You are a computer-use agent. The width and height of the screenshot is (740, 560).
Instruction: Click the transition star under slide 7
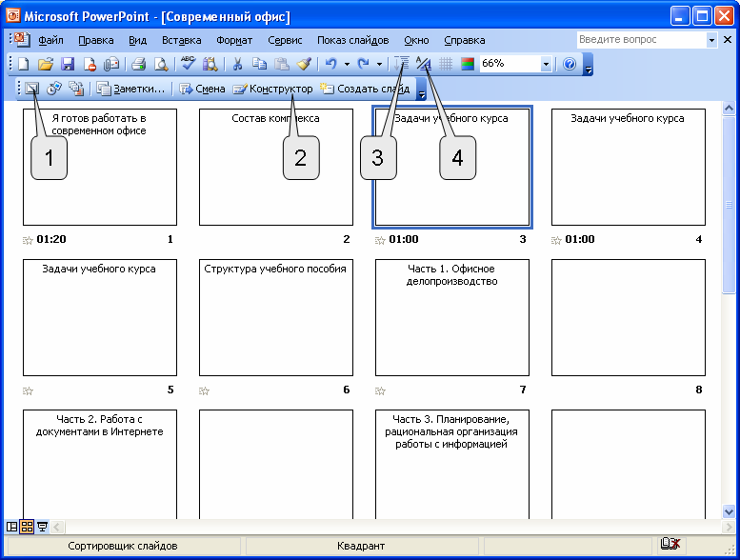(380, 390)
